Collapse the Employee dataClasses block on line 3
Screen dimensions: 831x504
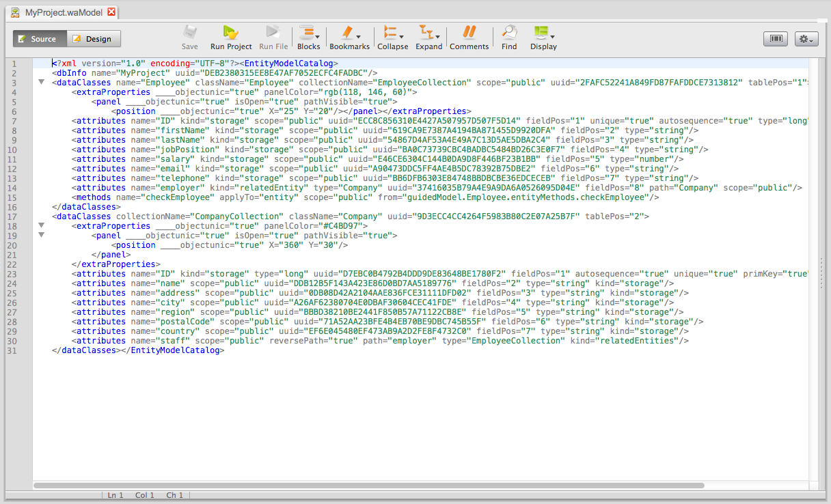[x=41, y=82]
